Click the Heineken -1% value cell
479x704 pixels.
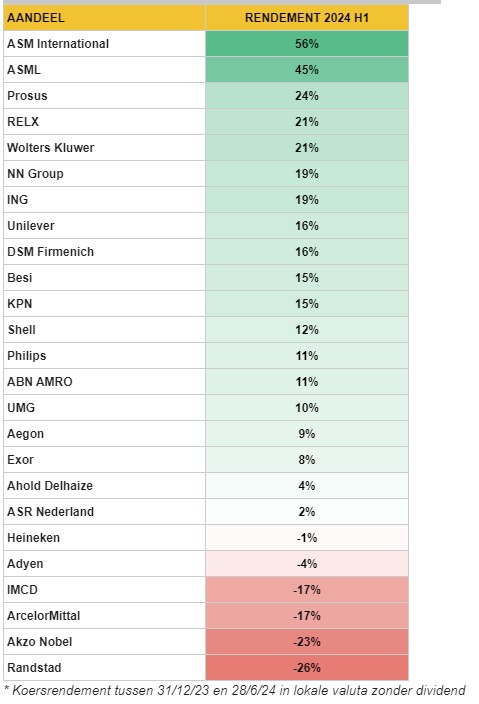(307, 538)
